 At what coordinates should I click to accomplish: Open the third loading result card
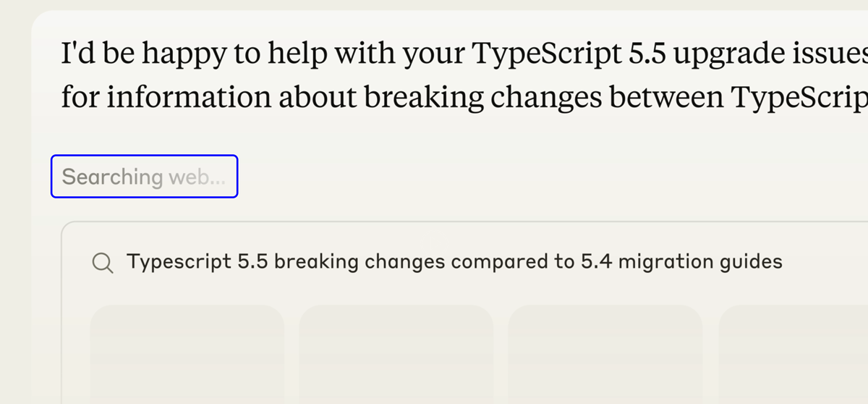click(x=605, y=354)
